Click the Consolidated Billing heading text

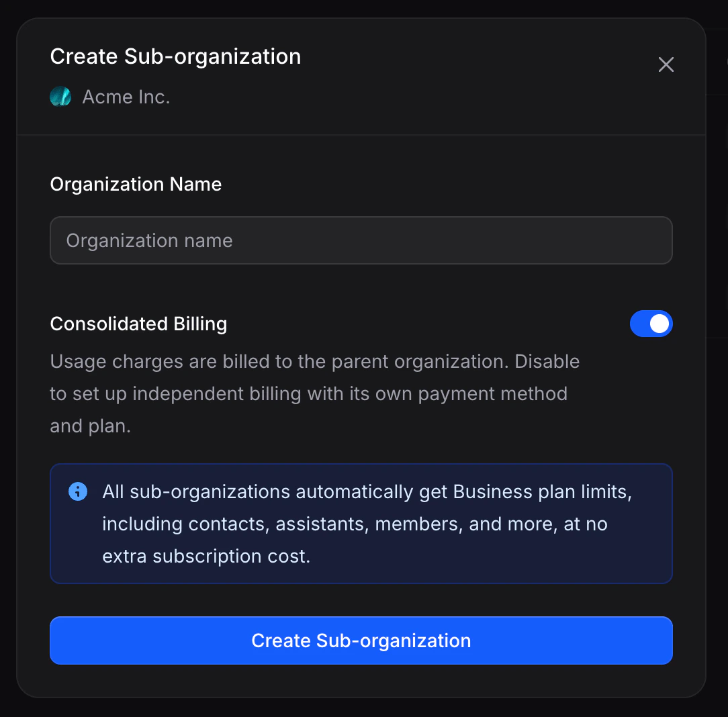click(x=138, y=324)
